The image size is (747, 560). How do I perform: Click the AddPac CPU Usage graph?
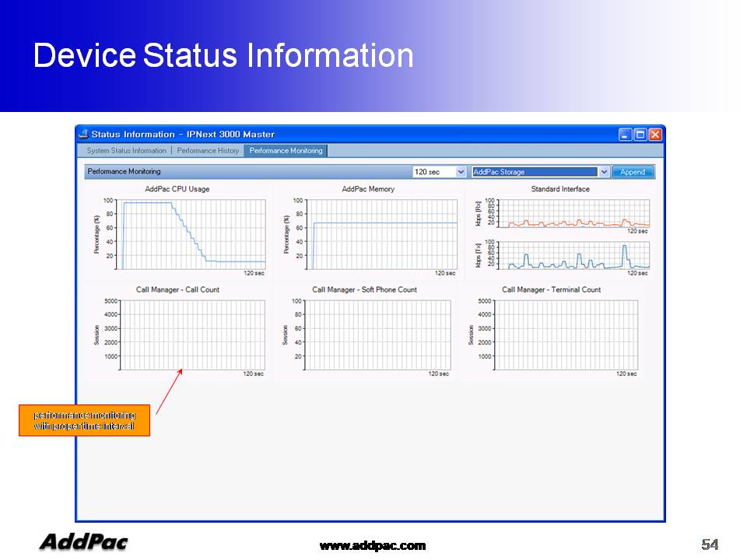(191, 234)
